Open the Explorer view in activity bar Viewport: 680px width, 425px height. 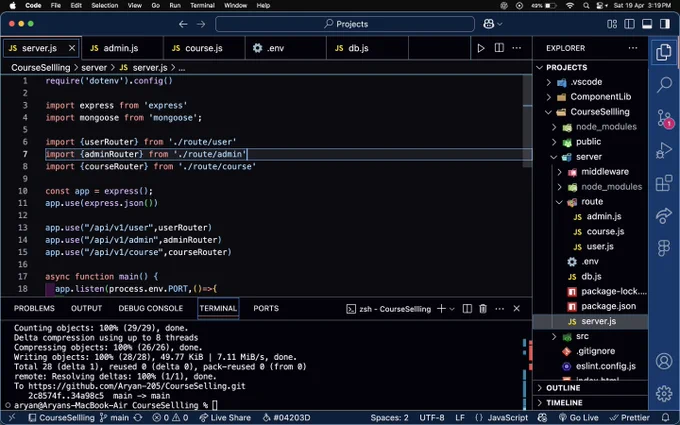coord(664,52)
